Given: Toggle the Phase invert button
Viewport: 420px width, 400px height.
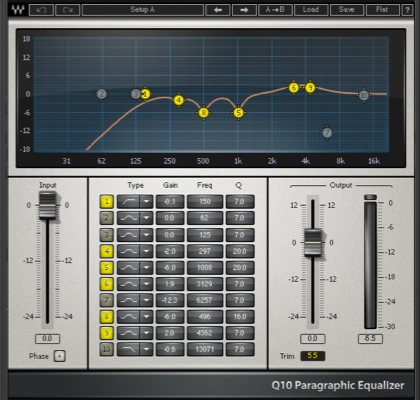Looking at the screenshot, I should click(x=60, y=356).
